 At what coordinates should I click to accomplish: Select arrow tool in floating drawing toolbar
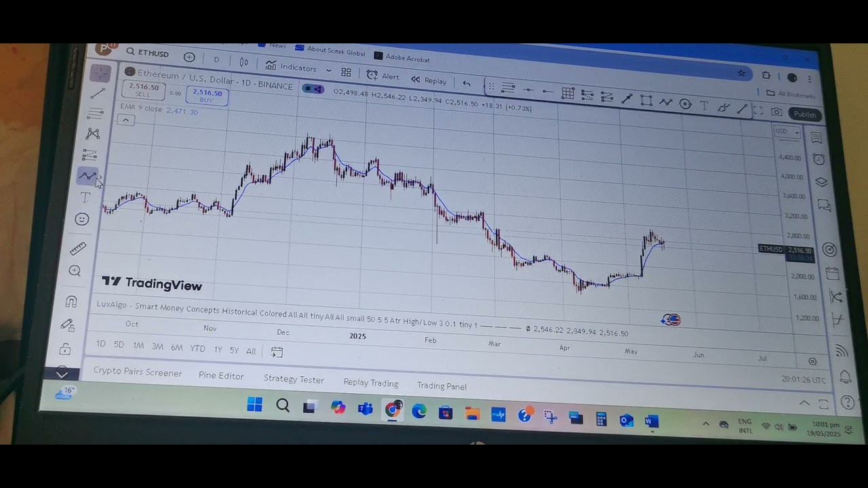pos(627,99)
